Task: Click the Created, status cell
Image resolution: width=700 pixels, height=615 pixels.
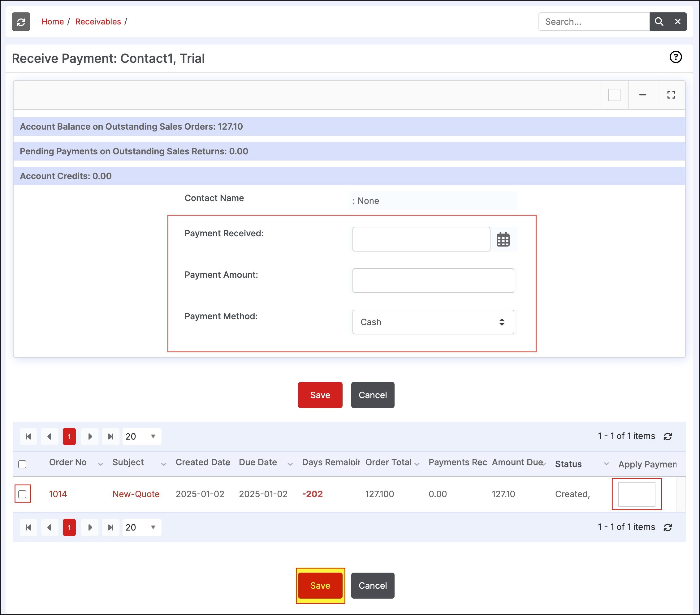Action: click(572, 494)
